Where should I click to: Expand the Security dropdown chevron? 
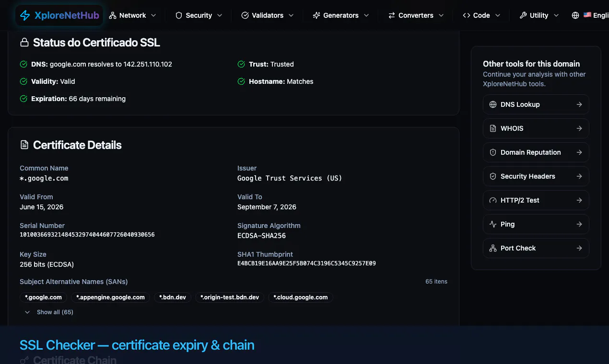tap(220, 15)
